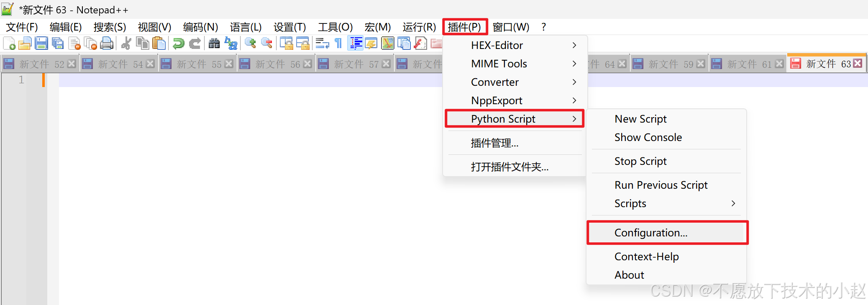The image size is (868, 305).
Task: Paste with the clipboard icon
Action: point(159,44)
